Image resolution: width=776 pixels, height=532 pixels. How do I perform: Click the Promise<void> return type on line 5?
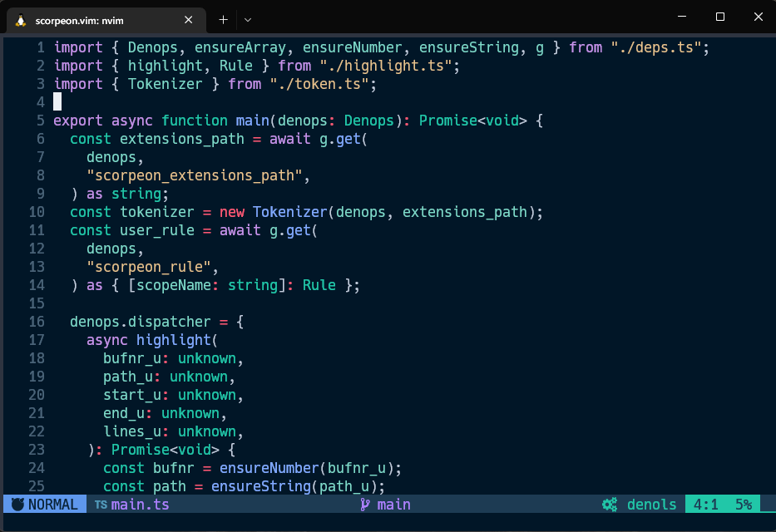473,121
